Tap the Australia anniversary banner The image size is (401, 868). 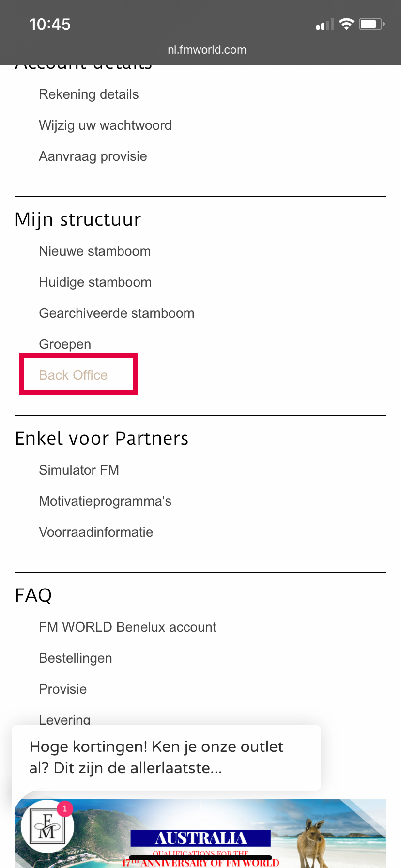(x=200, y=833)
